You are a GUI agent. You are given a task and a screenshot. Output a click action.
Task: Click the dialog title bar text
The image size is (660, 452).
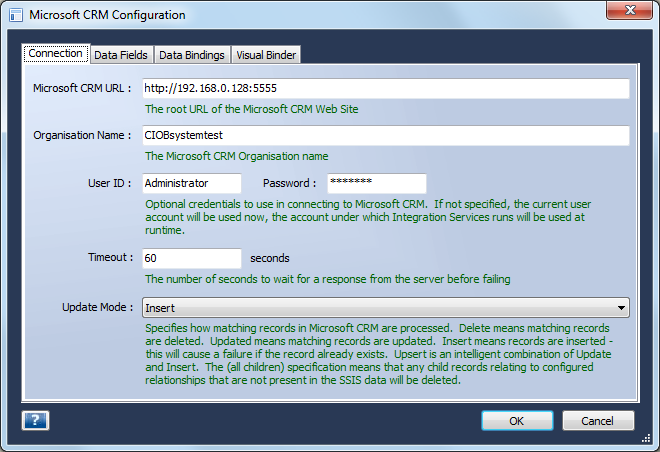107,15
